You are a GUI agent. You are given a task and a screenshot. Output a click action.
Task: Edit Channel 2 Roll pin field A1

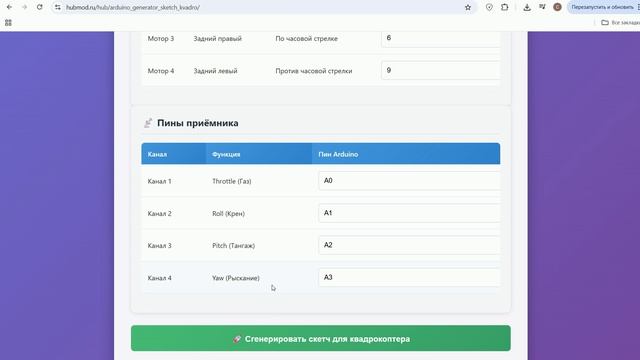[x=409, y=213]
